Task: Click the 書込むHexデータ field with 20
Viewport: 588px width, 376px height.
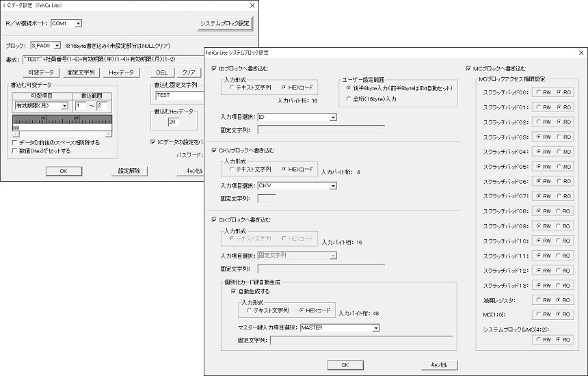Action: [174, 122]
